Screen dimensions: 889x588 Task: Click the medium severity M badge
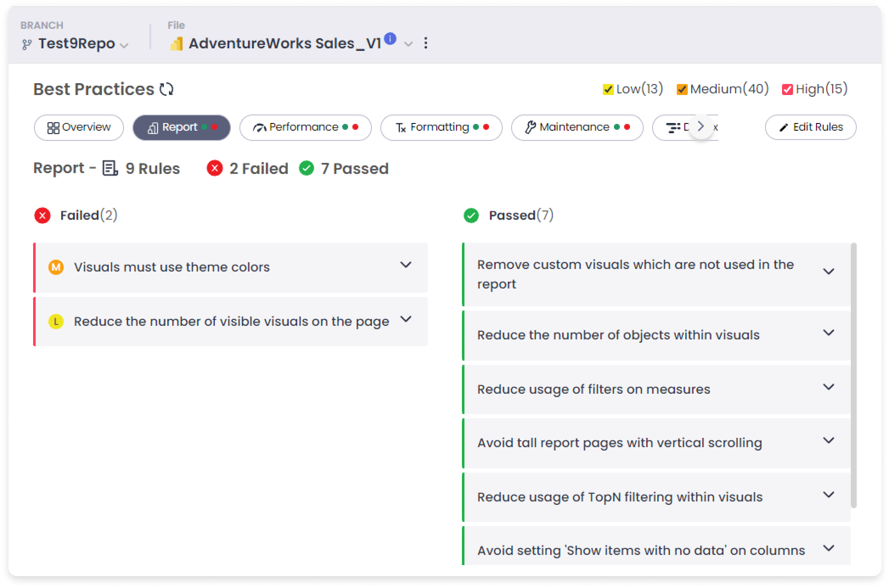coord(56,267)
